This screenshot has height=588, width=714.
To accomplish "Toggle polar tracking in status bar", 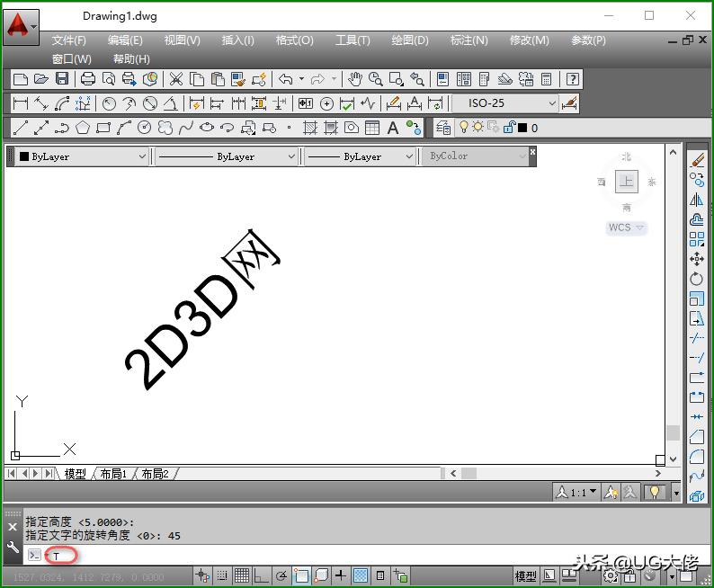I will [281, 575].
